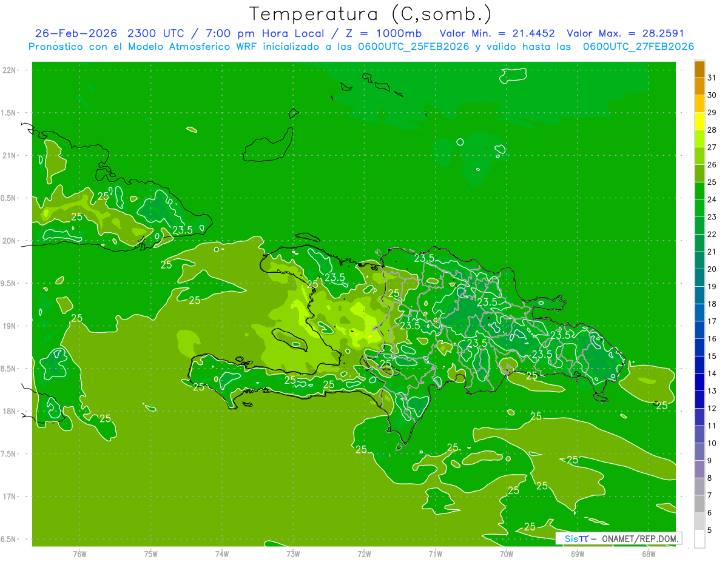The width and height of the screenshot is (728, 562).
Task: Click colorbar value '14'
Action: point(712,374)
